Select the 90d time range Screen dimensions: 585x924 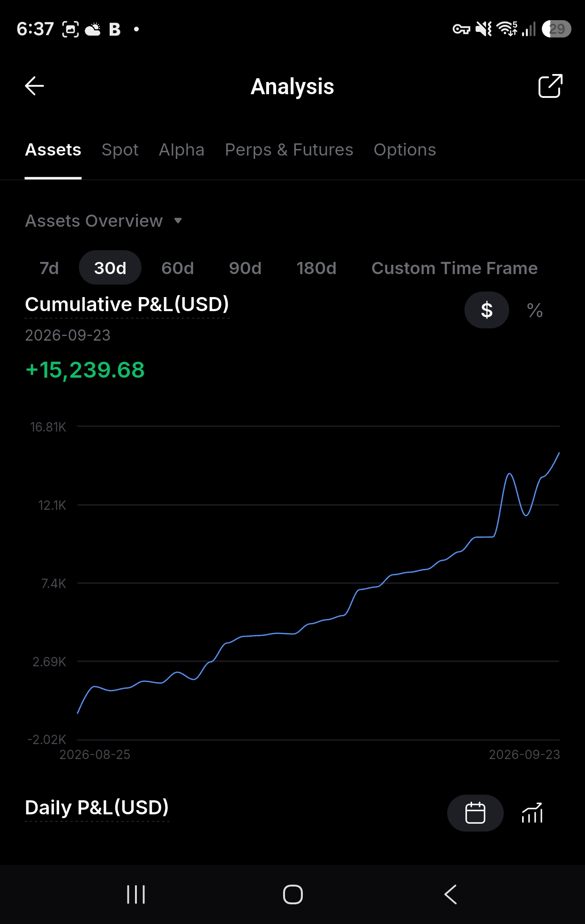pos(245,268)
